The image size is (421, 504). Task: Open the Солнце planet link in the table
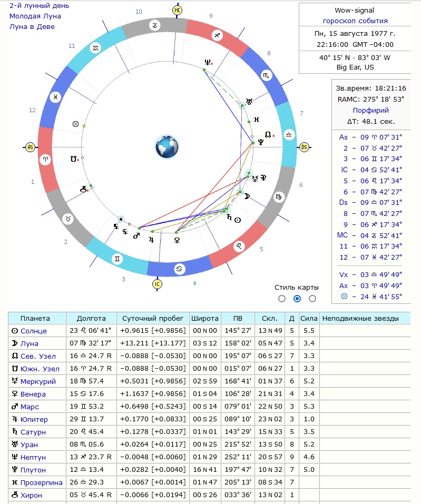[x=33, y=331]
